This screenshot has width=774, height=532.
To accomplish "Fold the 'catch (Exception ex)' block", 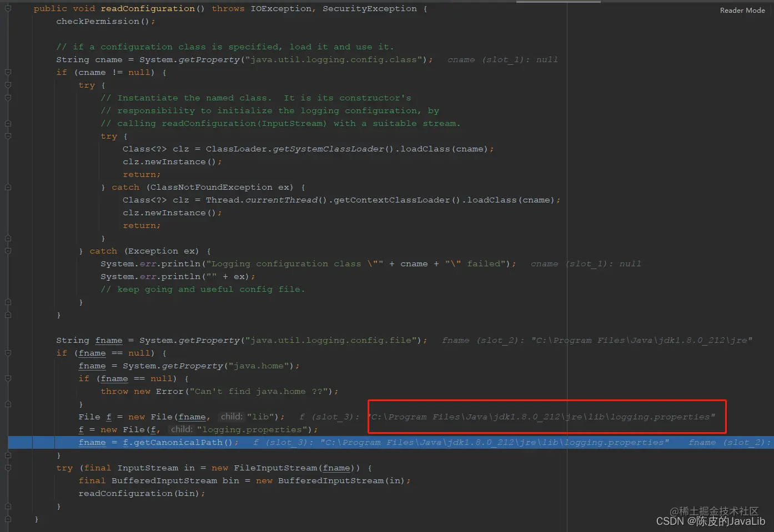I will coord(8,251).
